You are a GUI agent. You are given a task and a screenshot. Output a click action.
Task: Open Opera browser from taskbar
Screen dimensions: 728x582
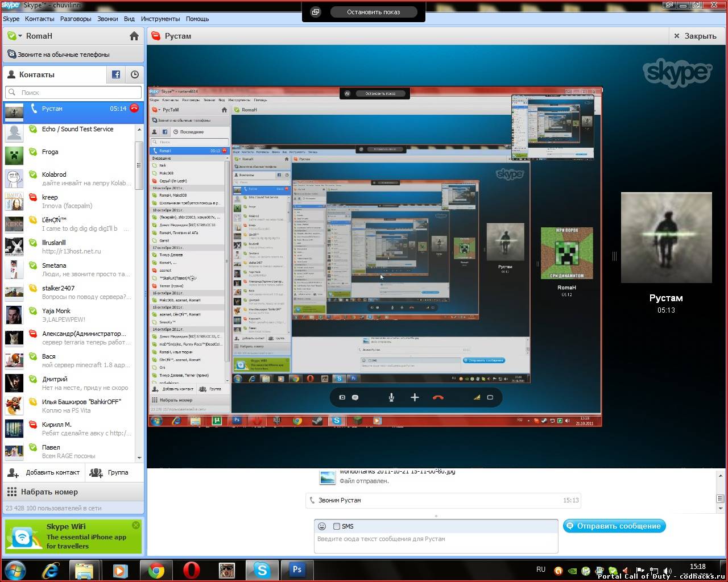point(191,570)
